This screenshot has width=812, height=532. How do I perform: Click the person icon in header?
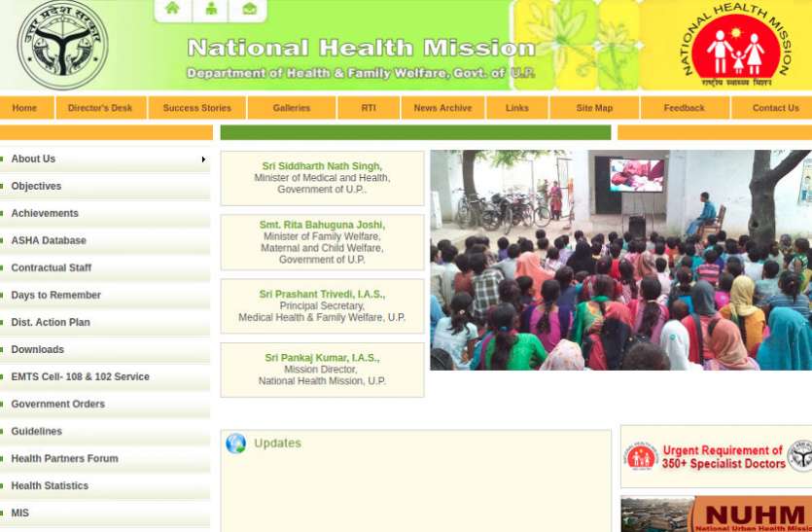click(x=211, y=9)
